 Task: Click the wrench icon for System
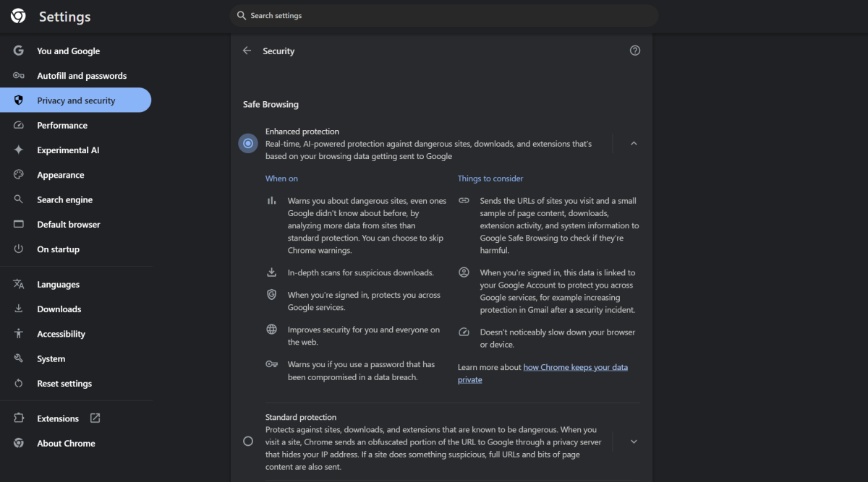point(19,358)
